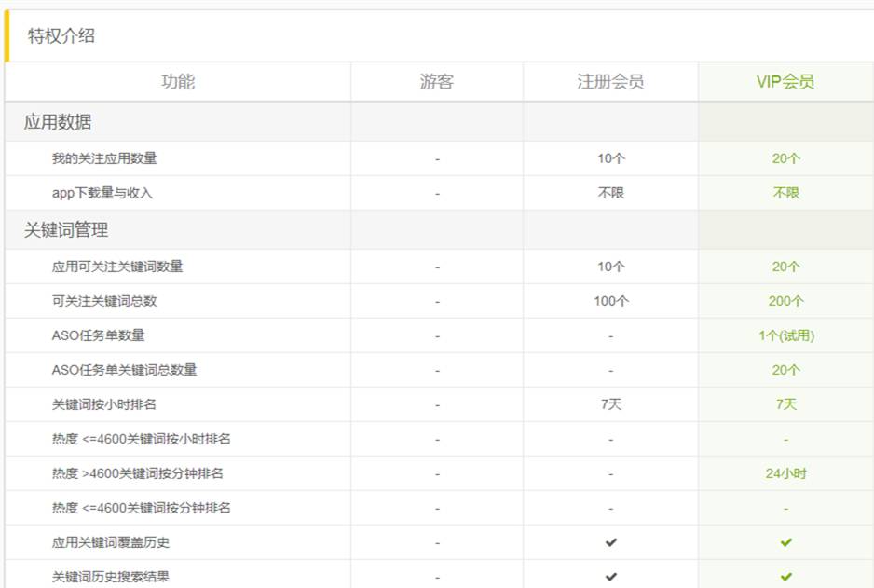Click the green checkmark for 关键词历史搜索结果 under VIP会员

785,576
